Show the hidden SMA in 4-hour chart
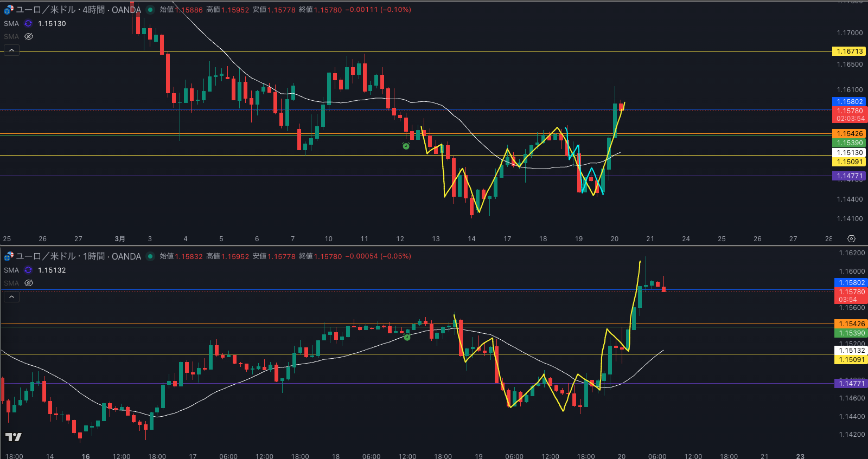Screen dimensions: 868x459 pos(29,36)
